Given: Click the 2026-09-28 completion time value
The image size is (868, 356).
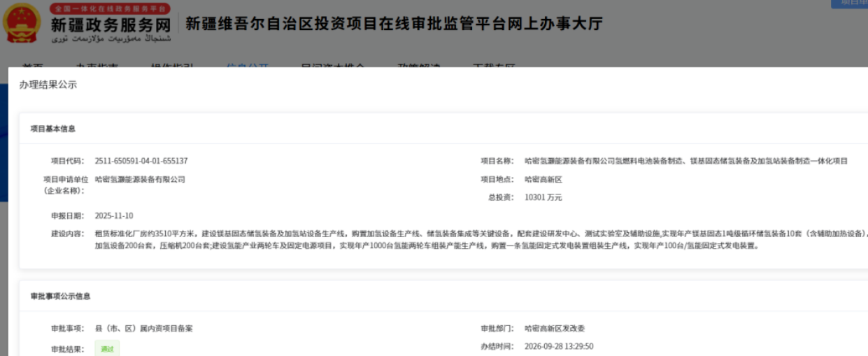Looking at the screenshot, I should click(x=559, y=346).
